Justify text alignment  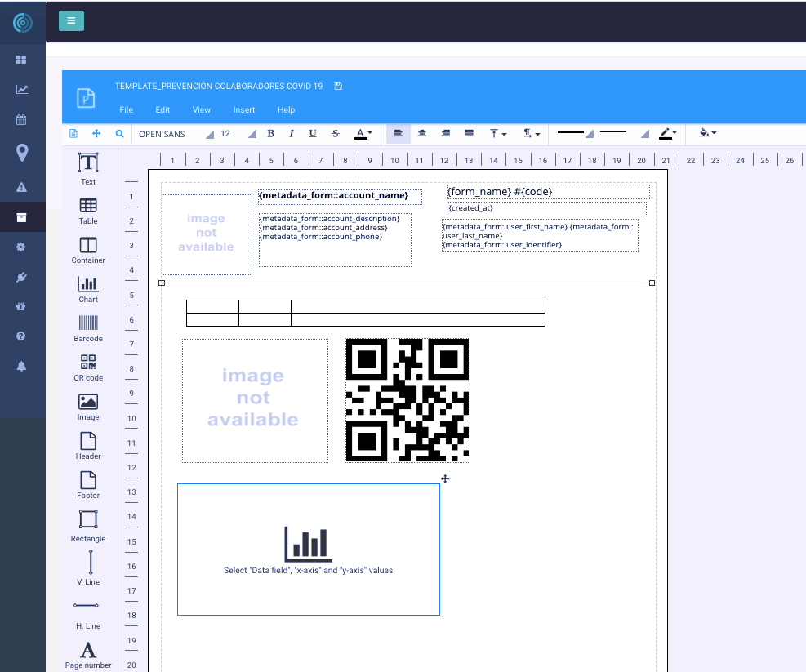click(469, 134)
